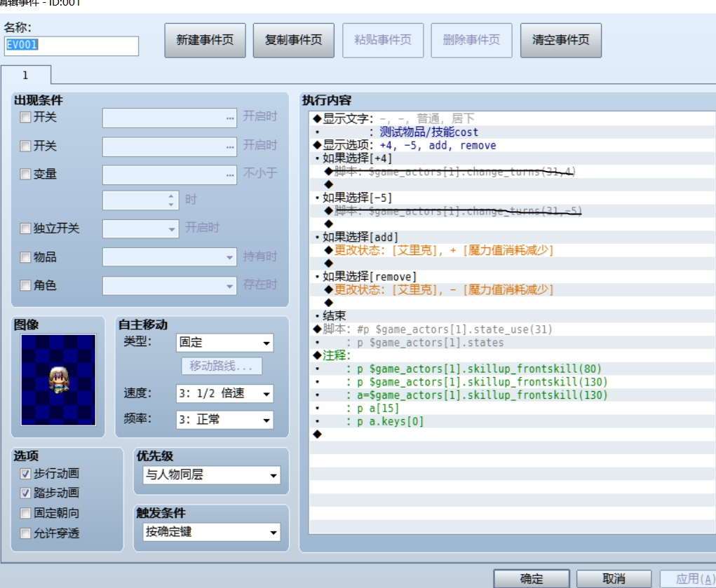Click the 取消 button
The image size is (716, 588).
614,579
